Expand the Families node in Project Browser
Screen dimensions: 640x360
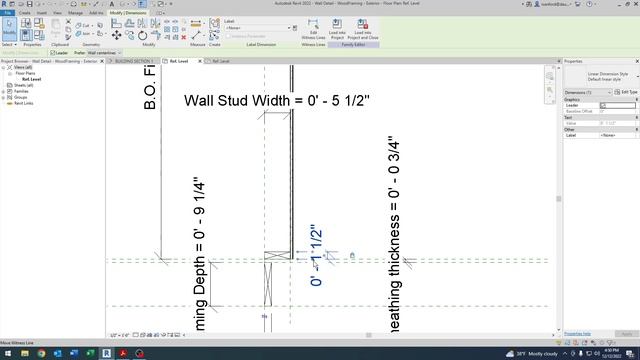tap(3, 91)
